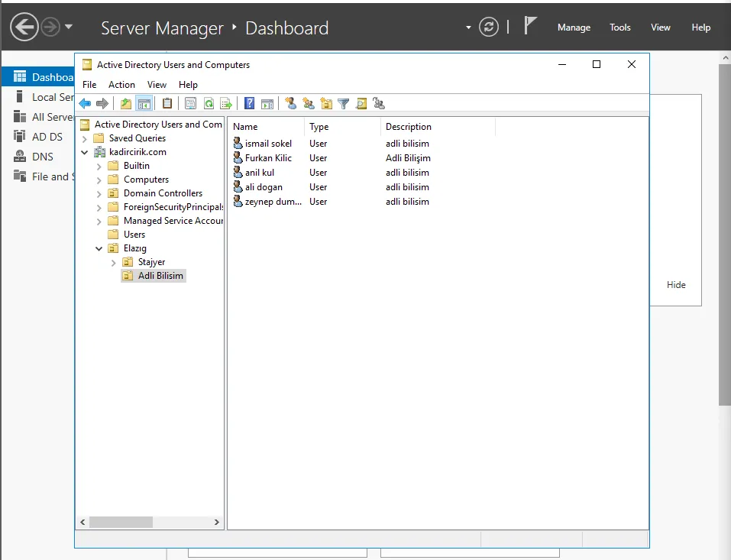Click the Server Manager vertical scrollbar thumb

click(x=725, y=235)
